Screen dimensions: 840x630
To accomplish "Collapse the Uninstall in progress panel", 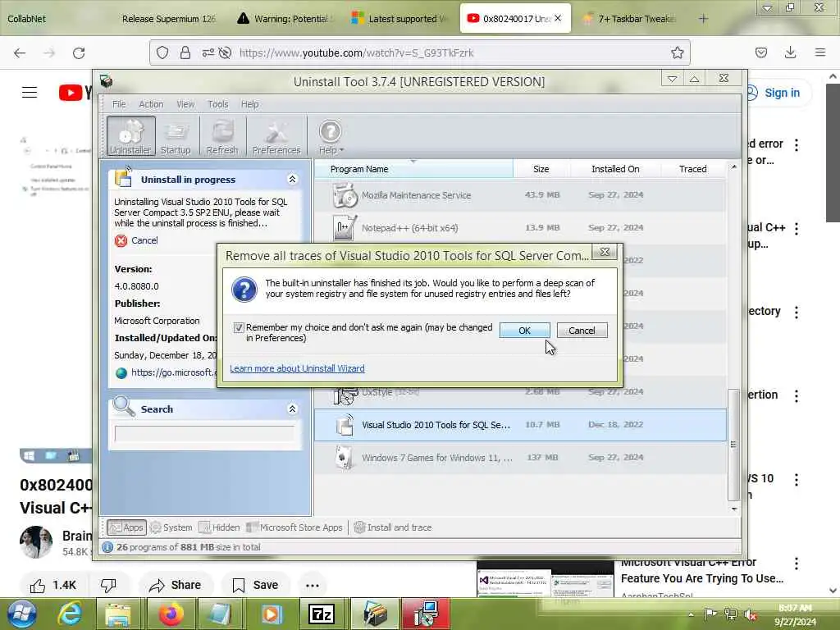I will [x=293, y=180].
